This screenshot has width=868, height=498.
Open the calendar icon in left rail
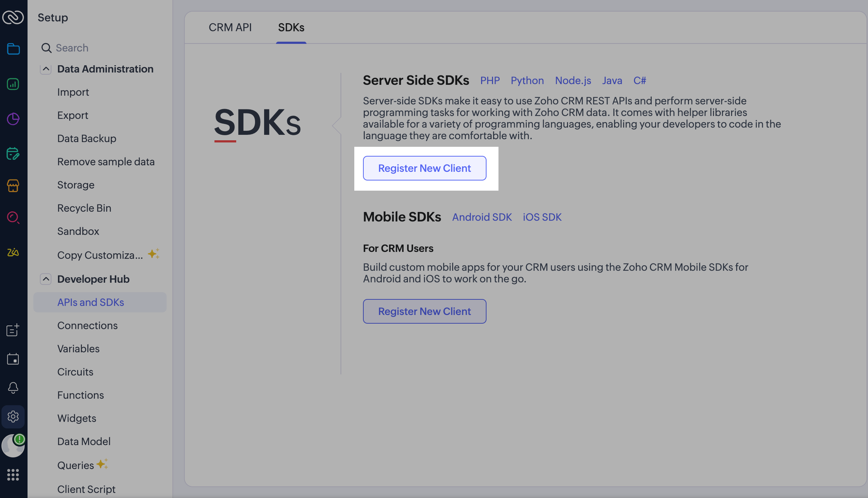(13, 359)
